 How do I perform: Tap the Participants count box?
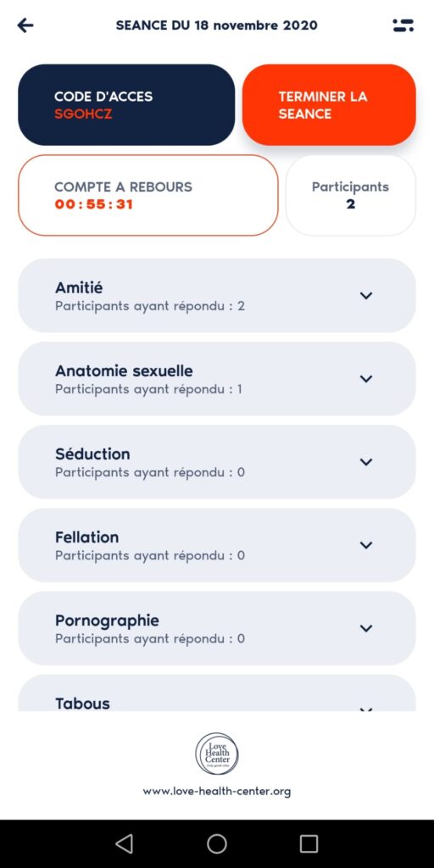350,196
